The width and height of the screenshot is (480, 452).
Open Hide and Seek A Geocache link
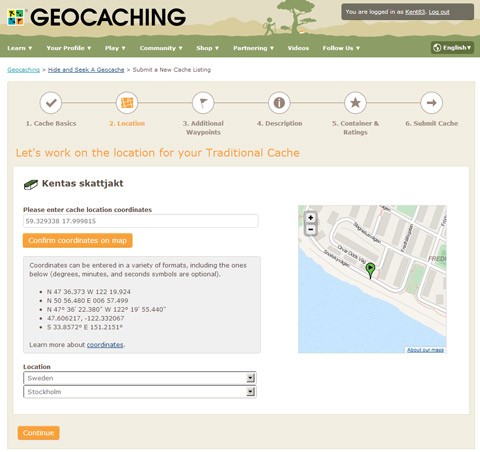(x=86, y=70)
